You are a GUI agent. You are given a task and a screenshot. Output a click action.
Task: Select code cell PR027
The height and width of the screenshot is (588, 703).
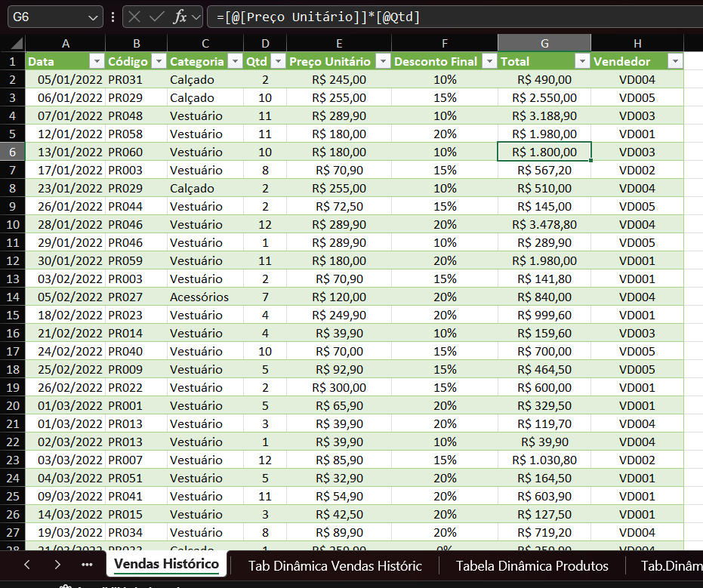coord(136,297)
